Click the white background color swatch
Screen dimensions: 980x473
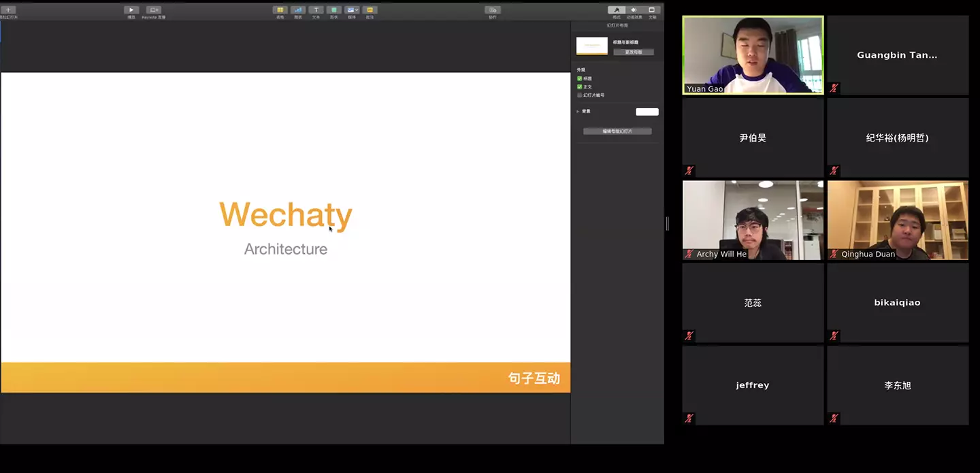[647, 112]
